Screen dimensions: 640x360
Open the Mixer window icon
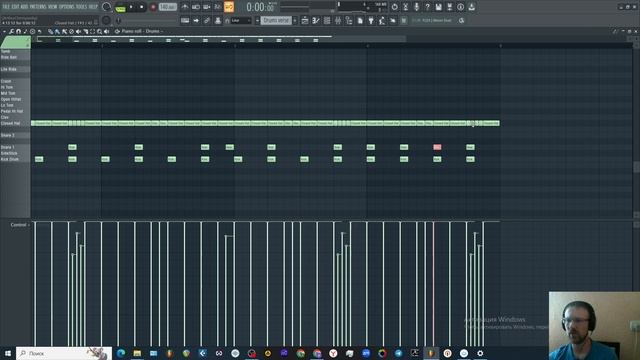(x=338, y=20)
